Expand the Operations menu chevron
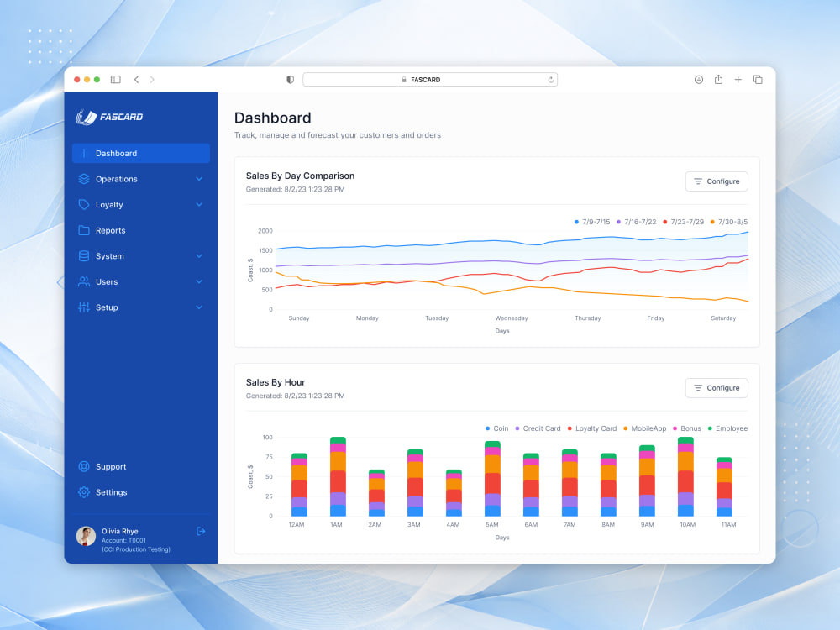Image resolution: width=840 pixels, height=630 pixels. (x=199, y=179)
